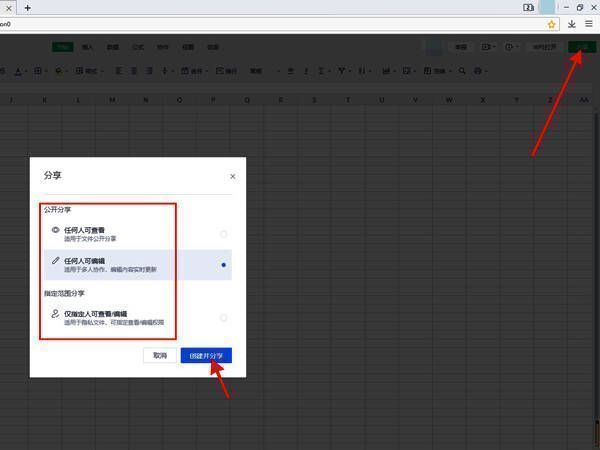Select the 任何人可查看 radio button
Viewport: 600px width, 450px height.
coord(223,234)
